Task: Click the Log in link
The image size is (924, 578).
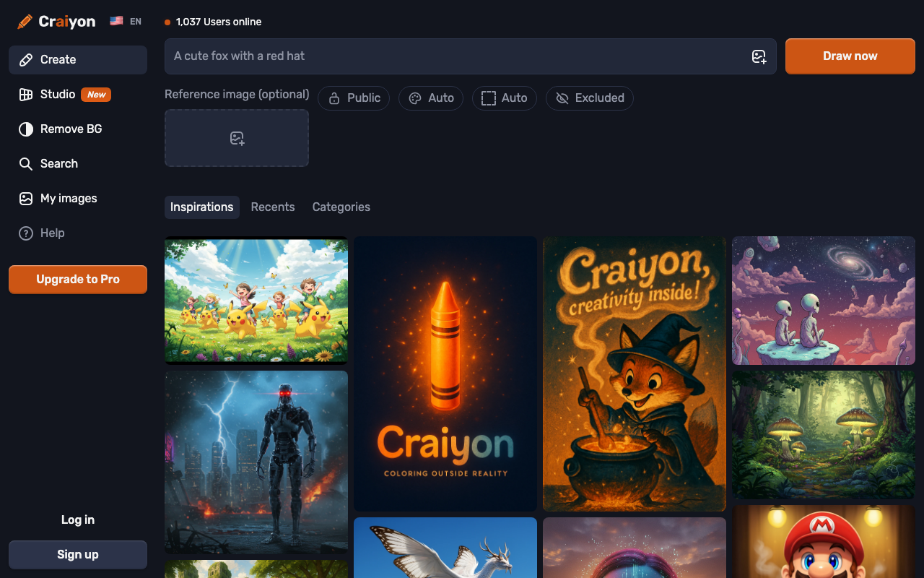Action: (x=78, y=520)
